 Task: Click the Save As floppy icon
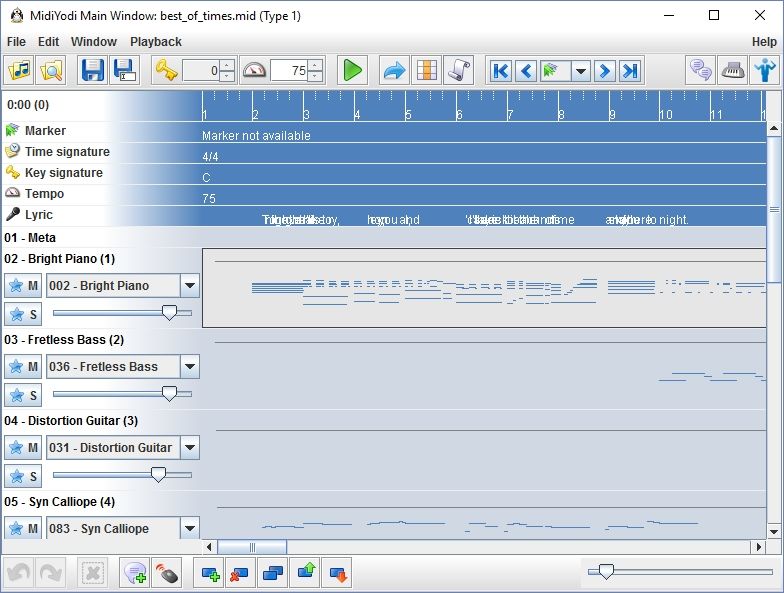pos(124,70)
